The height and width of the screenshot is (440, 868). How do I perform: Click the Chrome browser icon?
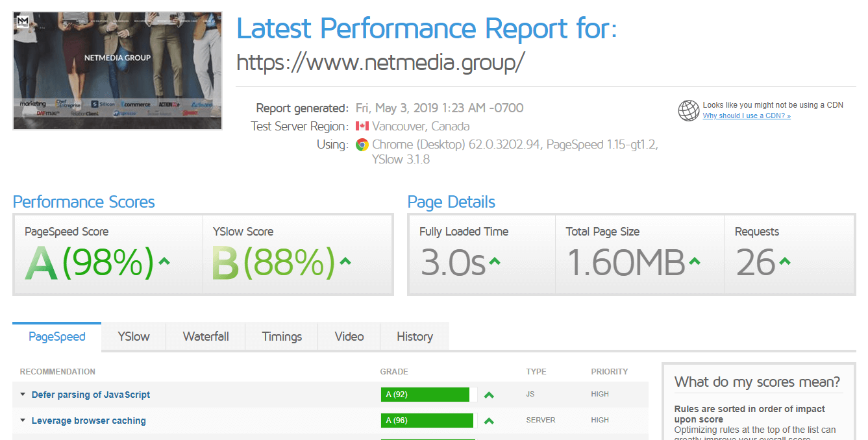point(362,145)
